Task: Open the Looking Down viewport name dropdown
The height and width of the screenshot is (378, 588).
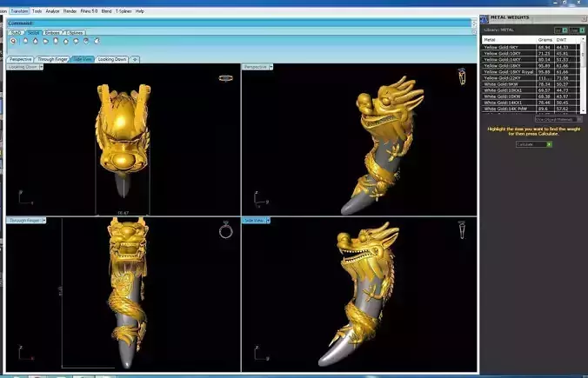Action: point(41,67)
